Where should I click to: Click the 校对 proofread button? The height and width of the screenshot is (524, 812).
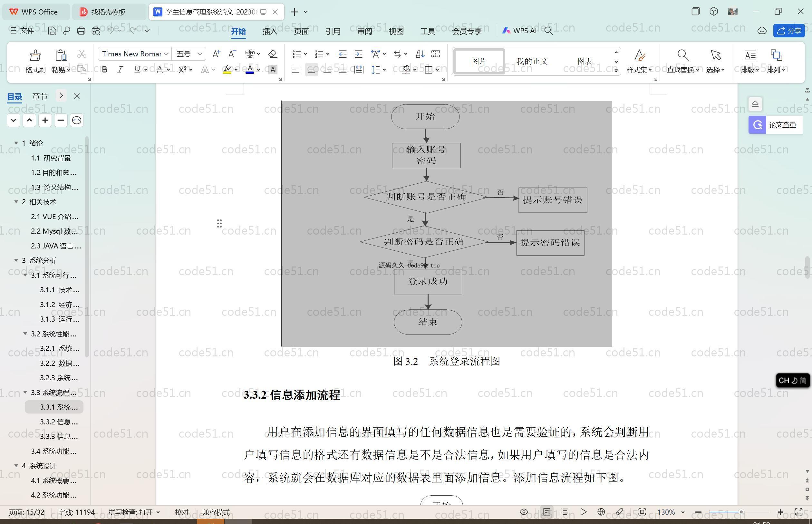(182, 512)
